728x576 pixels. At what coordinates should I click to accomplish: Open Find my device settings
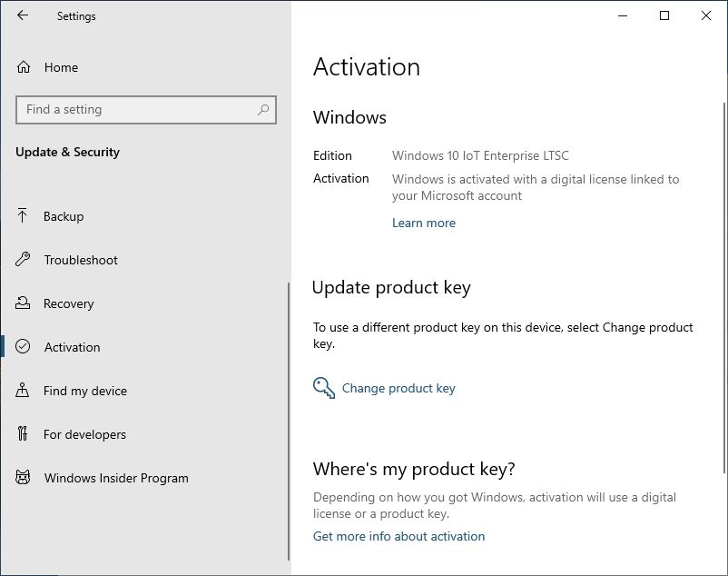[x=85, y=392]
